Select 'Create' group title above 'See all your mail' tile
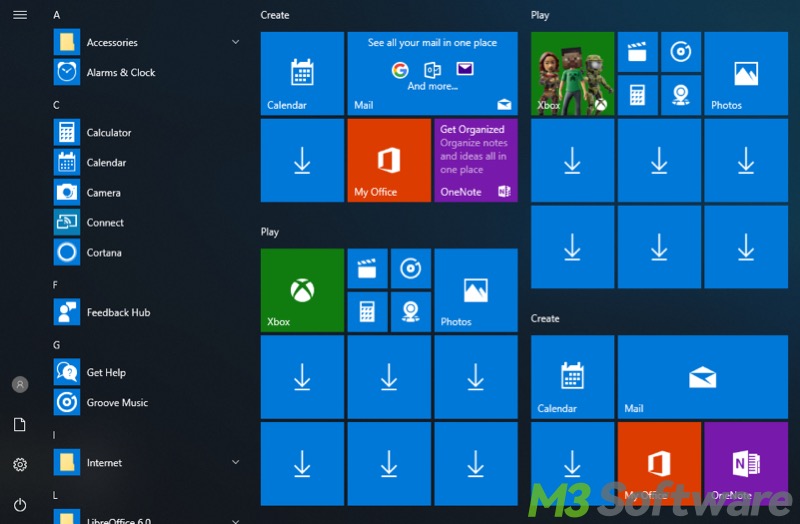800x524 pixels. click(x=275, y=15)
